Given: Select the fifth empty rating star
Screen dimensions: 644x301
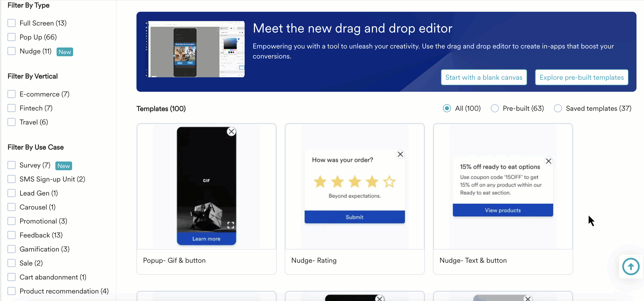Looking at the screenshot, I should coord(389,182).
